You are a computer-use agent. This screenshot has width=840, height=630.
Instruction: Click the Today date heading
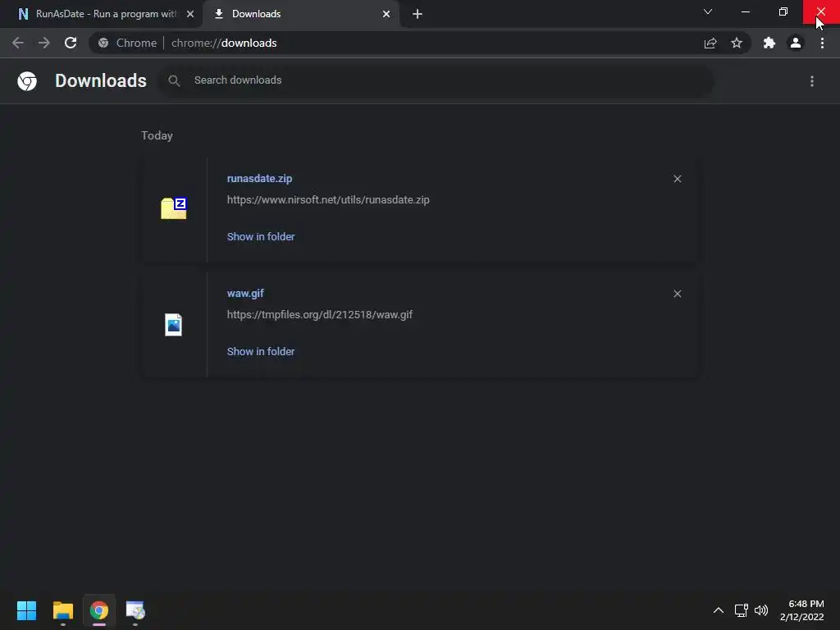coord(157,135)
